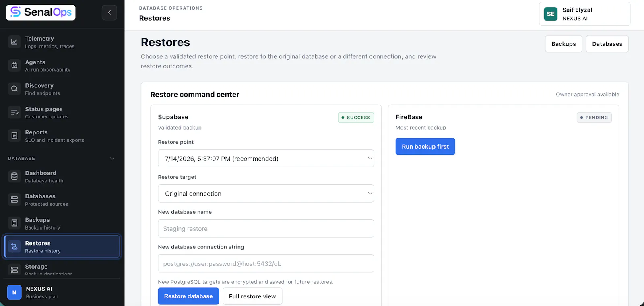Click the Backups button in page header
This screenshot has width=644, height=306.
pyautogui.click(x=563, y=44)
